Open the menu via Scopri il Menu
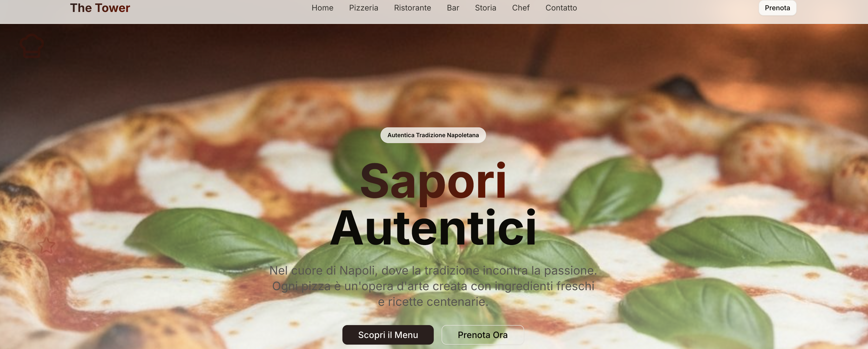The height and width of the screenshot is (349, 868). [388, 335]
